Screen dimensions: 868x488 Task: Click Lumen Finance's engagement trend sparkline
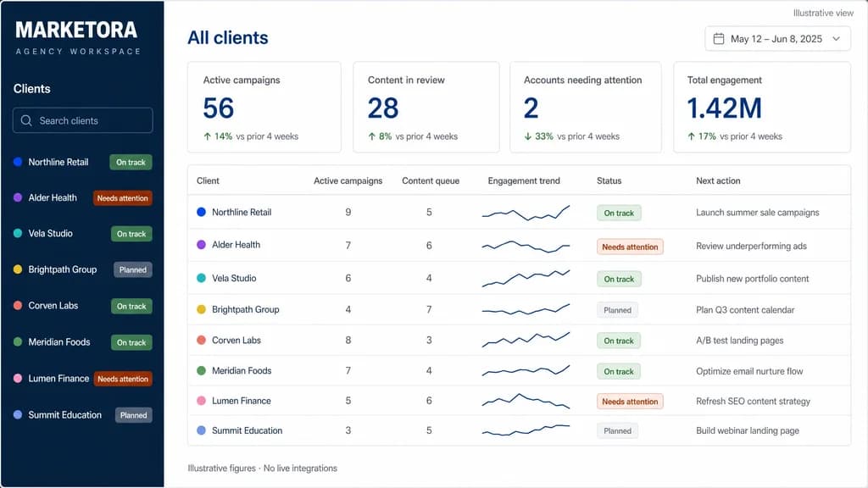[x=526, y=401]
